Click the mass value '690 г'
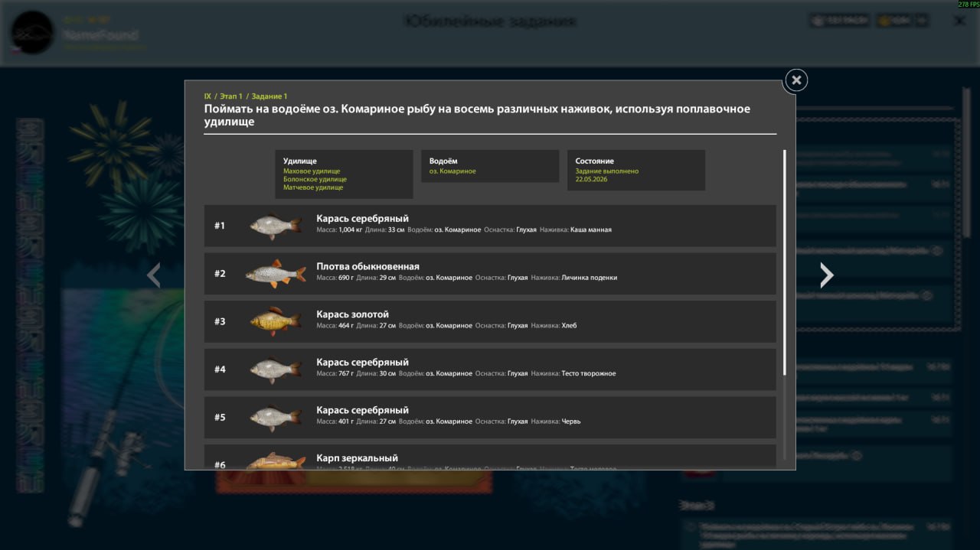This screenshot has height=550, width=980. tap(346, 278)
